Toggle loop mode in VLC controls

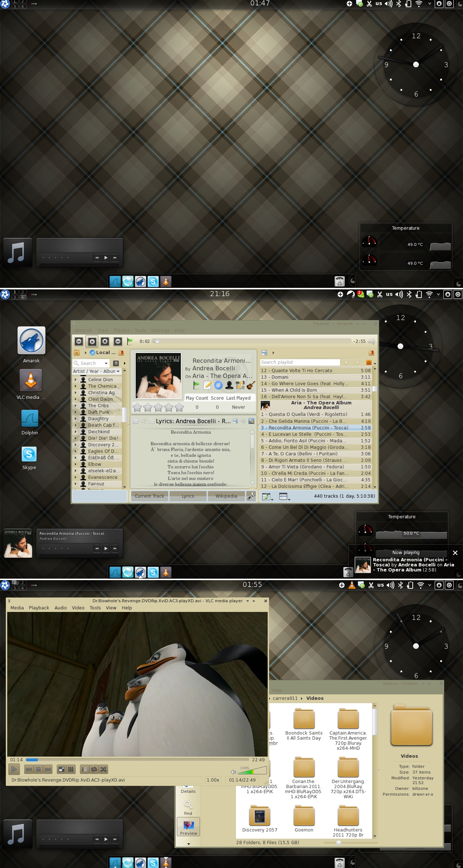tap(94, 769)
